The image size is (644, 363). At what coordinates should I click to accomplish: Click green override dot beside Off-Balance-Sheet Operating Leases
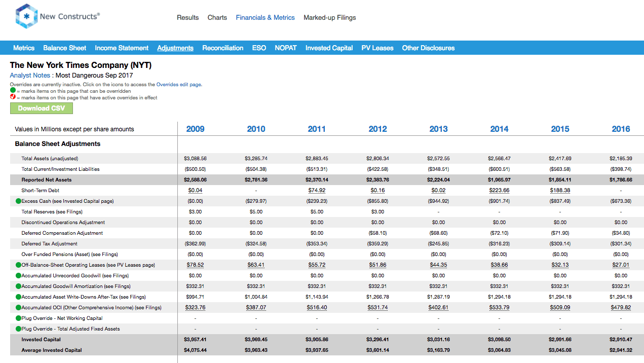pos(18,265)
